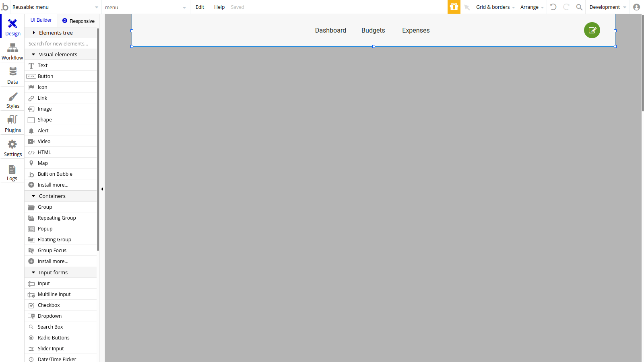Select the Dropdown input element
644x362 pixels.
coord(61,316)
